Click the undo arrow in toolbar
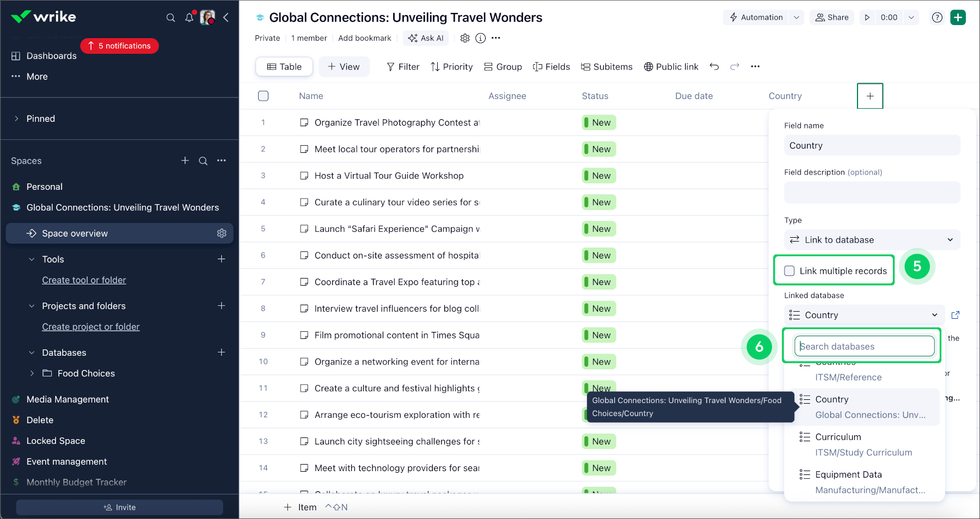Viewport: 980px width, 519px height. tap(714, 66)
